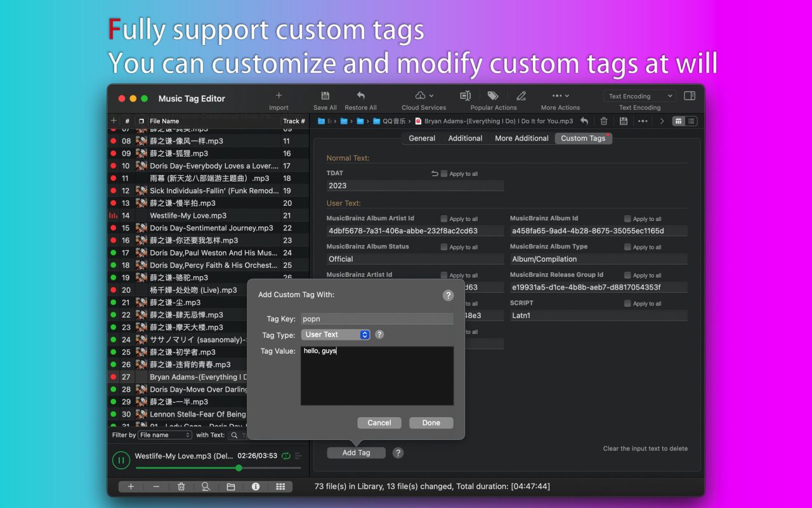
Task: Check Apply to all for MusicBrainz Album Artist Id
Action: pyautogui.click(x=444, y=218)
